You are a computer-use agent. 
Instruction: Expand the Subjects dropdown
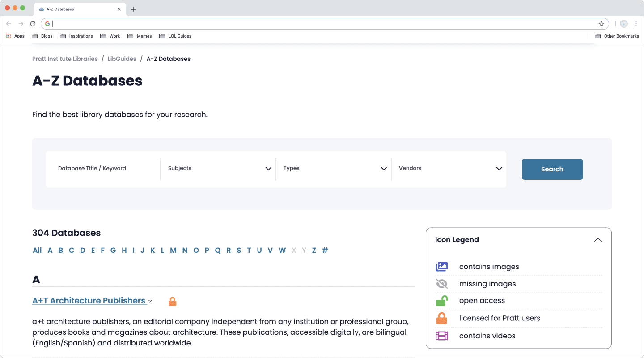(218, 169)
